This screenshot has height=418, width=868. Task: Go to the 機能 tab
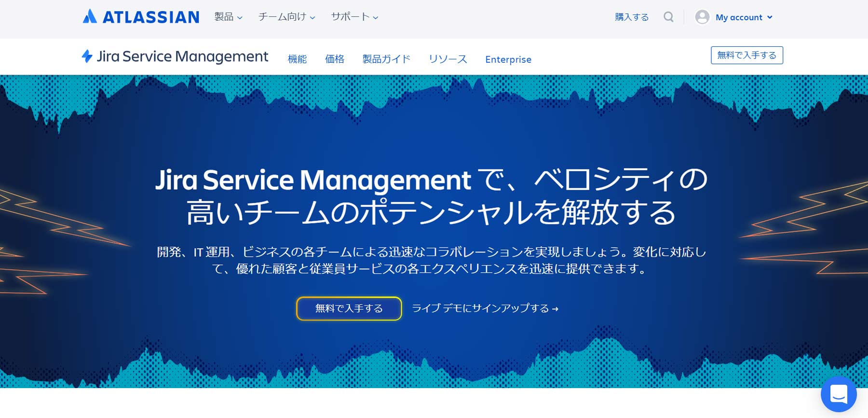point(297,59)
